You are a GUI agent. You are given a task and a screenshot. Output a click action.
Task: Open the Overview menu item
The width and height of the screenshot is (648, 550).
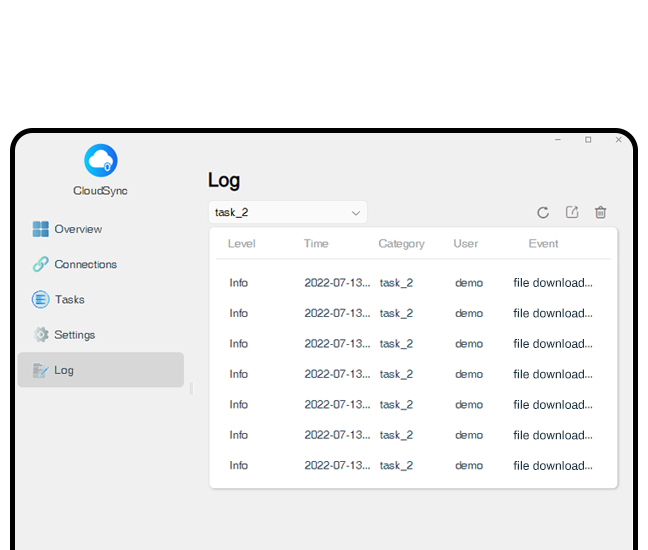[78, 229]
